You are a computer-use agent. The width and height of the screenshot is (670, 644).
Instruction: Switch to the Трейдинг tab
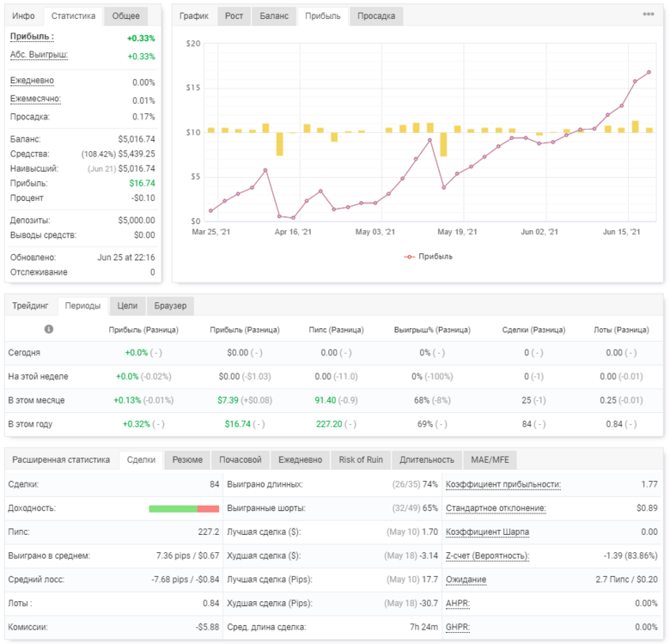click(x=30, y=306)
